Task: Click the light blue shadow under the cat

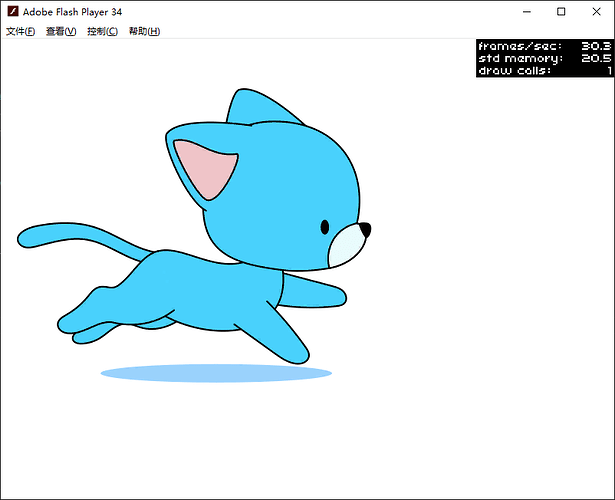Action: coord(216,373)
